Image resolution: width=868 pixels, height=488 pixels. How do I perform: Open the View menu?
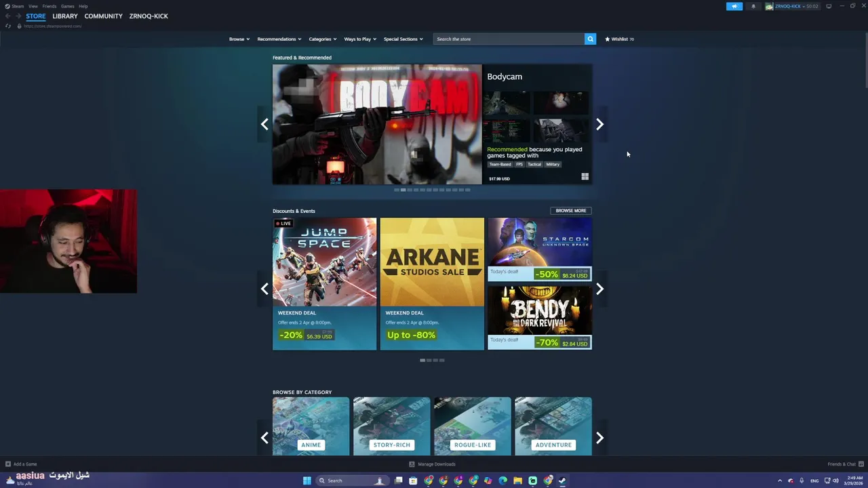click(x=33, y=6)
